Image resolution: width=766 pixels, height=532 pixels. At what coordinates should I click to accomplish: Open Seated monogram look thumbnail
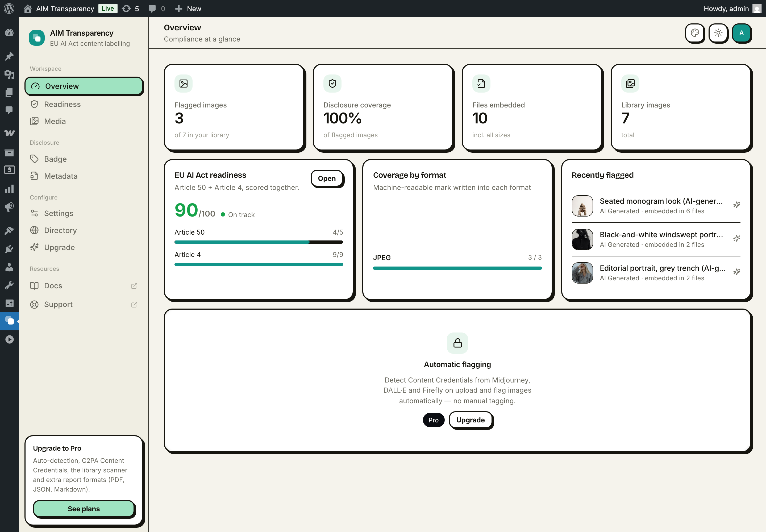[582, 206]
